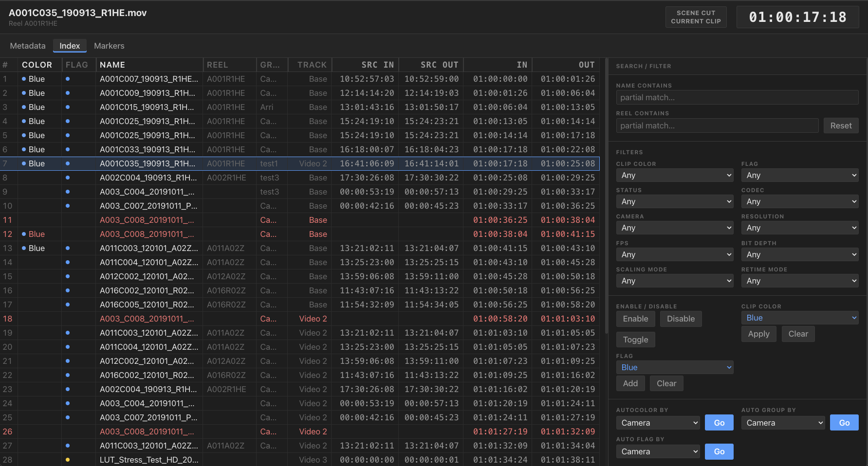Image resolution: width=868 pixels, height=466 pixels.
Task: Open the FPS filter dropdown
Action: (x=675, y=254)
